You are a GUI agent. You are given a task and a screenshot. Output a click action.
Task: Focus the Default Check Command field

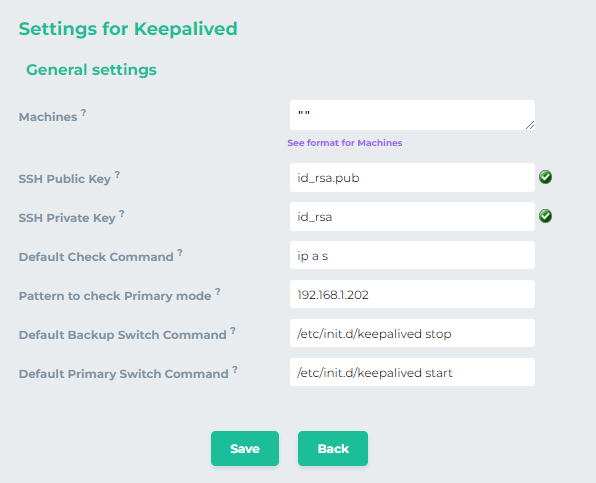click(x=412, y=255)
